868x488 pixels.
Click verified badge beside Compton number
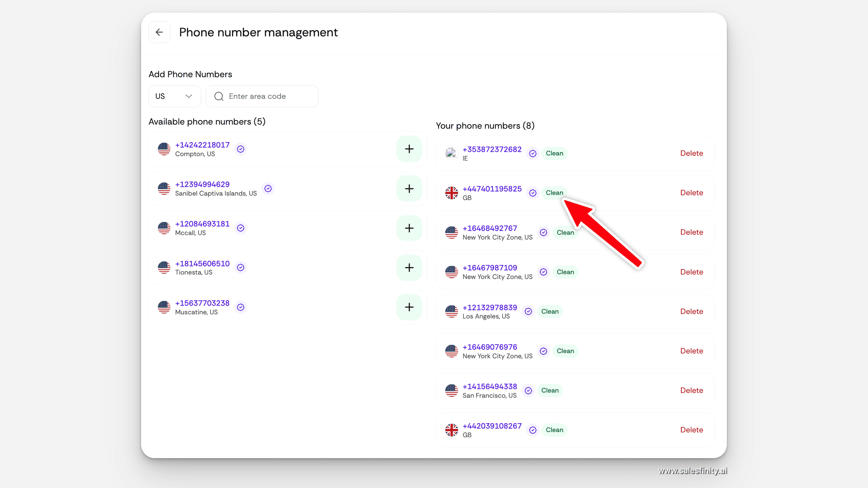241,149
